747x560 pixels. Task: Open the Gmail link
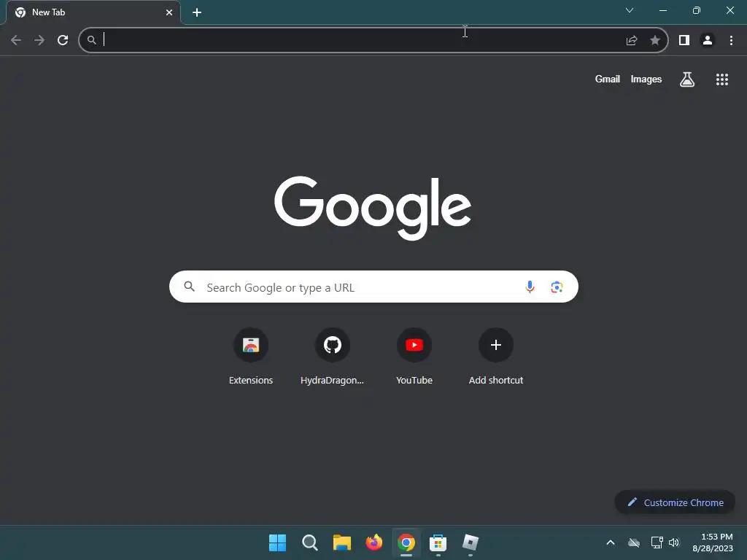coord(608,79)
